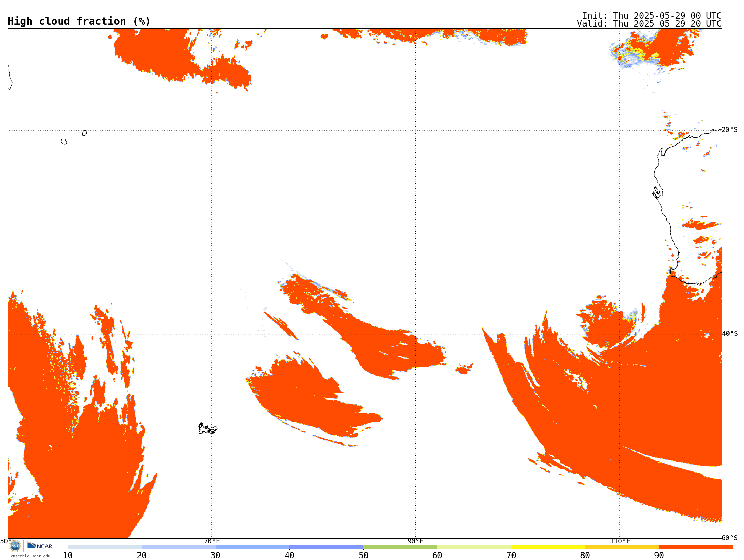Click the 40°S latitude label

(730, 334)
